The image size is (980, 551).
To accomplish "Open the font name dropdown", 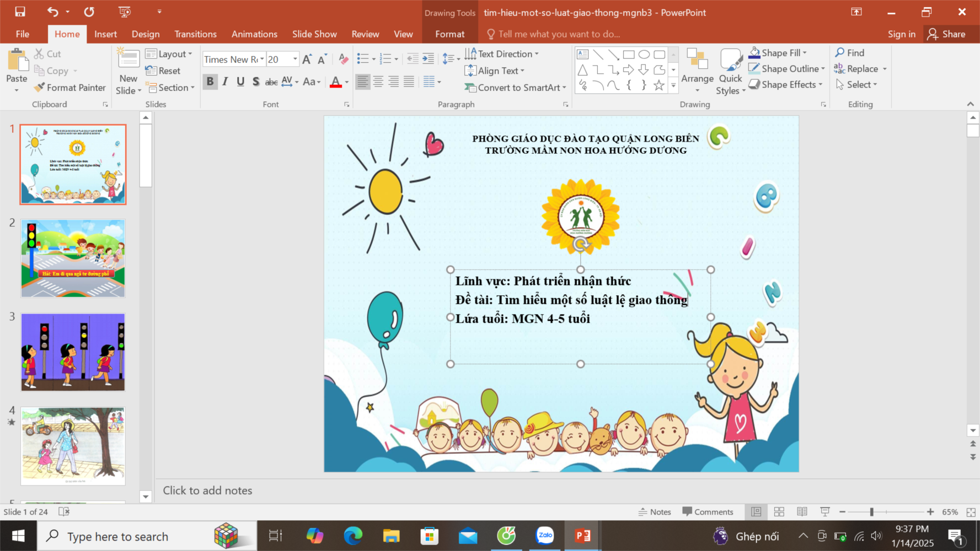I will 262,60.
